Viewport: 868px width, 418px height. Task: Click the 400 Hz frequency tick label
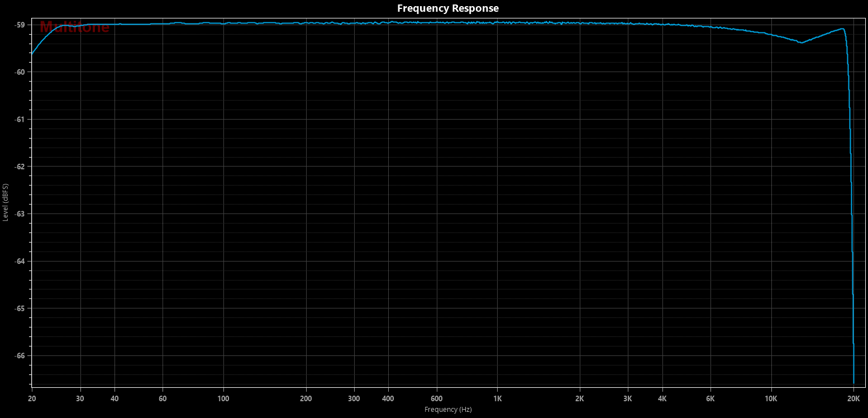point(388,398)
